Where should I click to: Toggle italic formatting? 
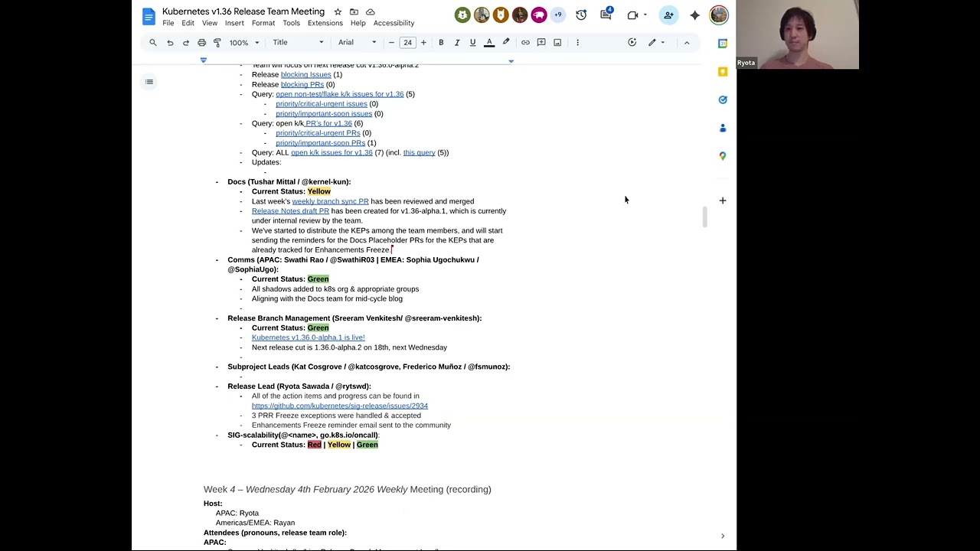[x=457, y=43]
